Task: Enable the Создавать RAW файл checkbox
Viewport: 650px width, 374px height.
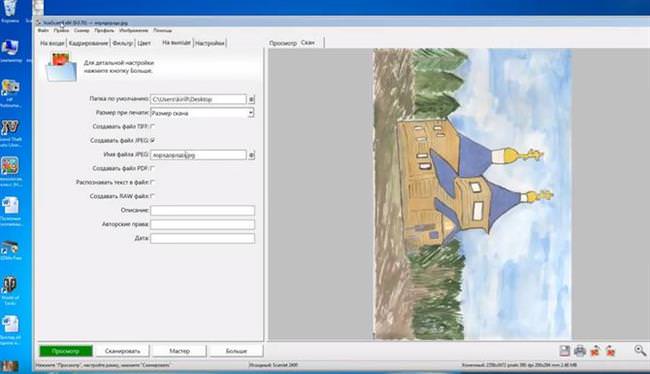Action: [152, 196]
